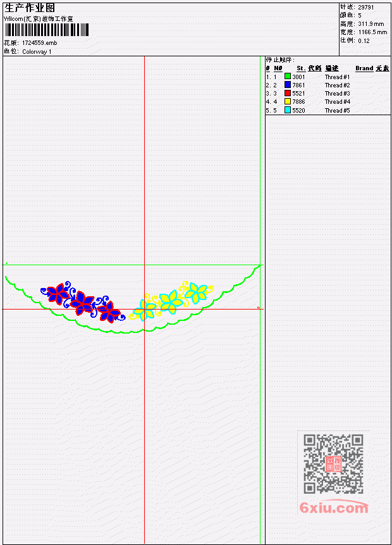The image size is (392, 545).
Task: Click the '描述' column header
Action: [332, 68]
